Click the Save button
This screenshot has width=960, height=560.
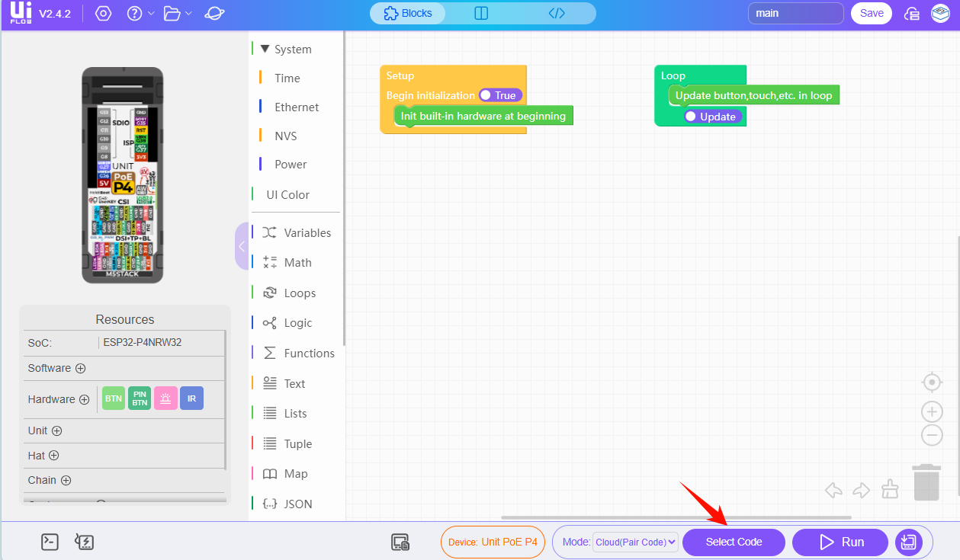871,13
